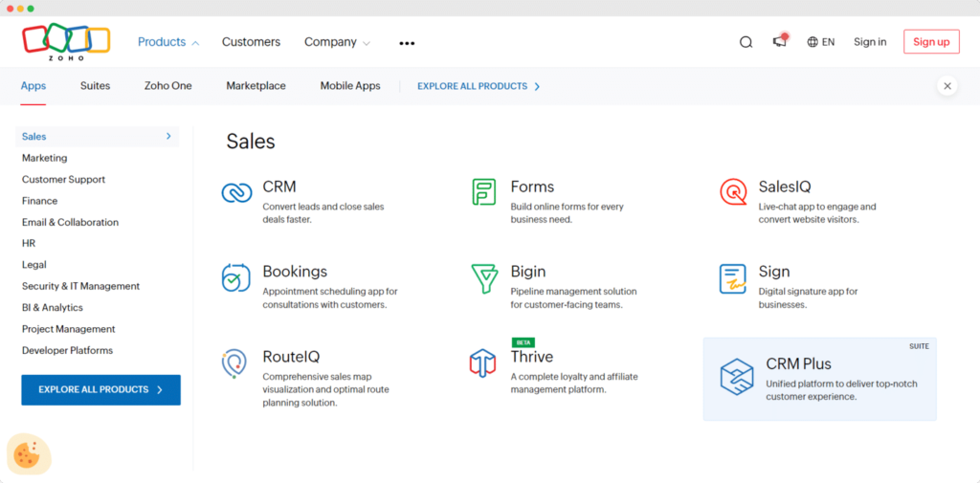Click the Zoho Sign signature icon
The width and height of the screenshot is (980, 483).
pyautogui.click(x=732, y=278)
